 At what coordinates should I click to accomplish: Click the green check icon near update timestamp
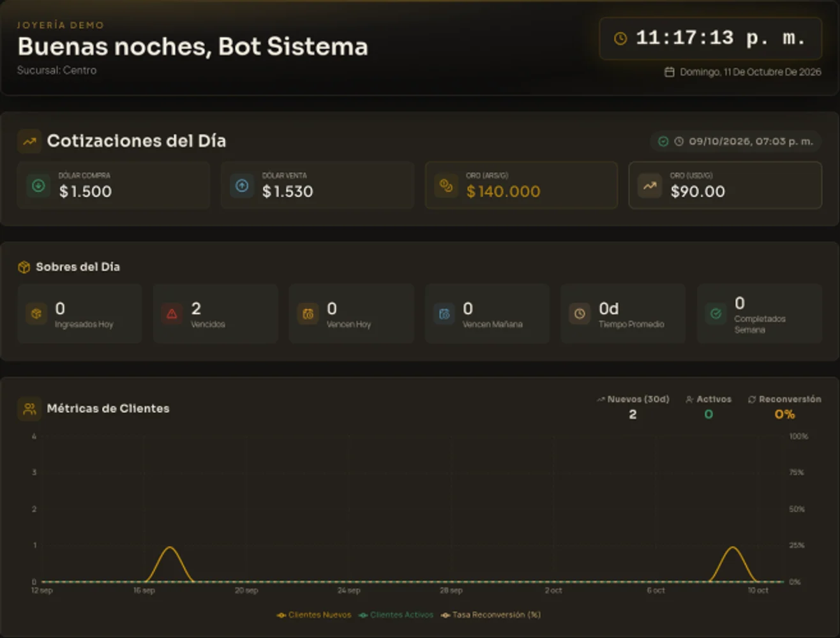point(663,142)
